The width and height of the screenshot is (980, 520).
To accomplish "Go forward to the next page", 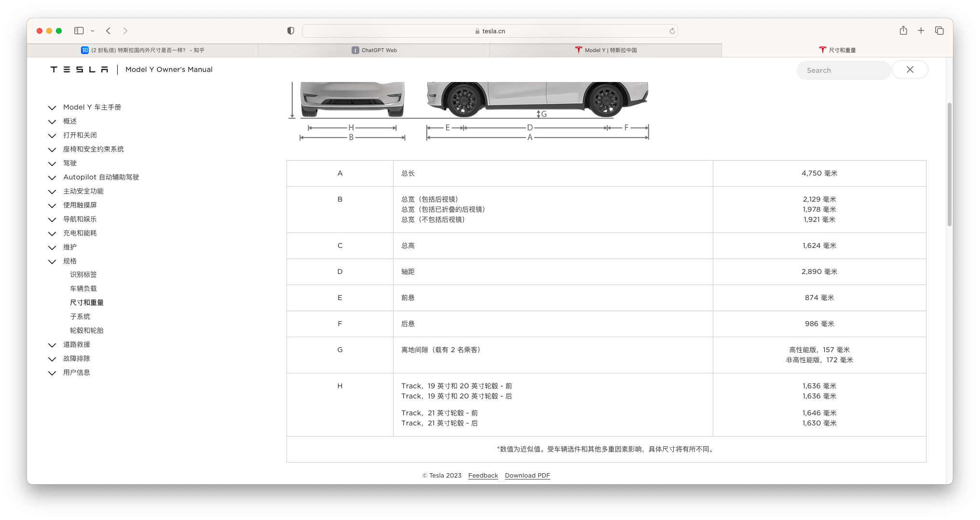I will pyautogui.click(x=125, y=31).
